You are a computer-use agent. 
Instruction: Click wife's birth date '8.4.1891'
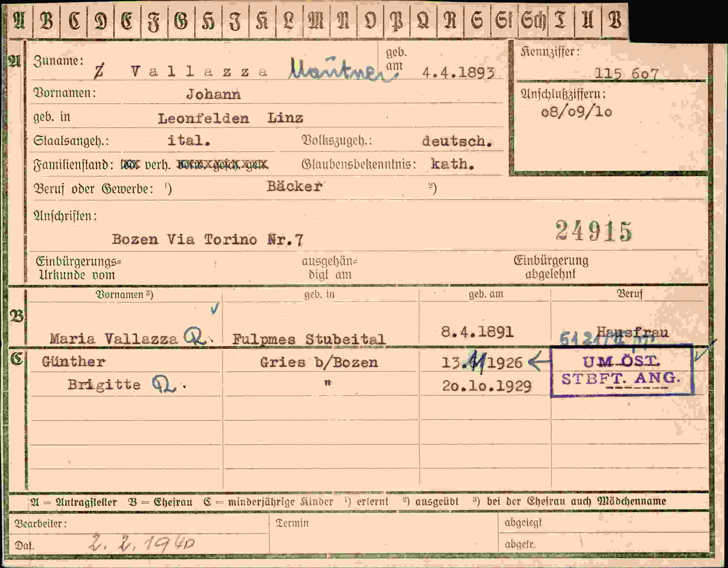tap(477, 332)
